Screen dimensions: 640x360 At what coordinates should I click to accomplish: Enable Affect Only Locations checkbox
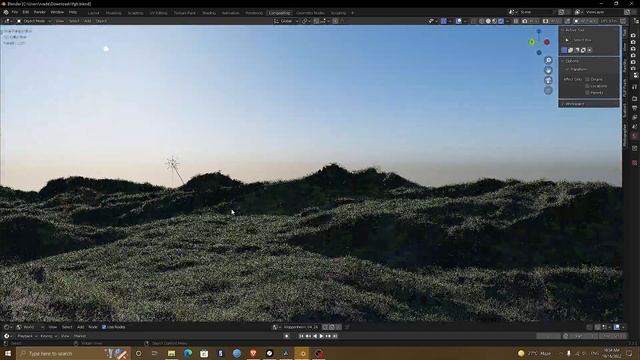click(587, 86)
